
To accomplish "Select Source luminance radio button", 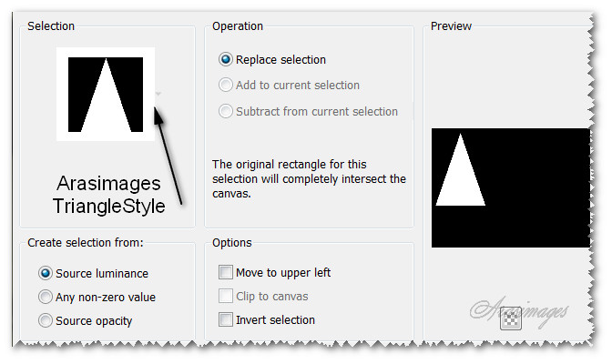I will [46, 273].
